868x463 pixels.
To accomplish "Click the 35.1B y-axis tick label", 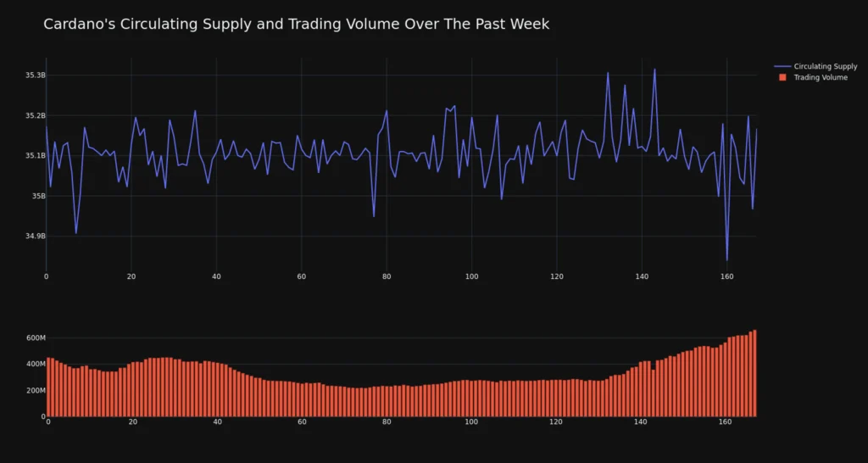I will (35, 156).
